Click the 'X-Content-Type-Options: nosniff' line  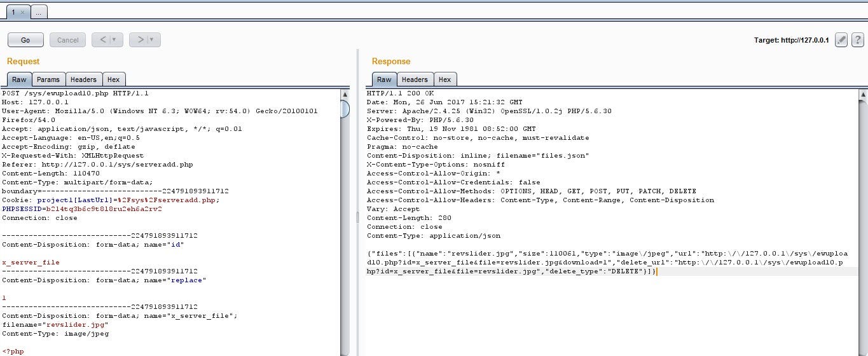pyautogui.click(x=436, y=164)
